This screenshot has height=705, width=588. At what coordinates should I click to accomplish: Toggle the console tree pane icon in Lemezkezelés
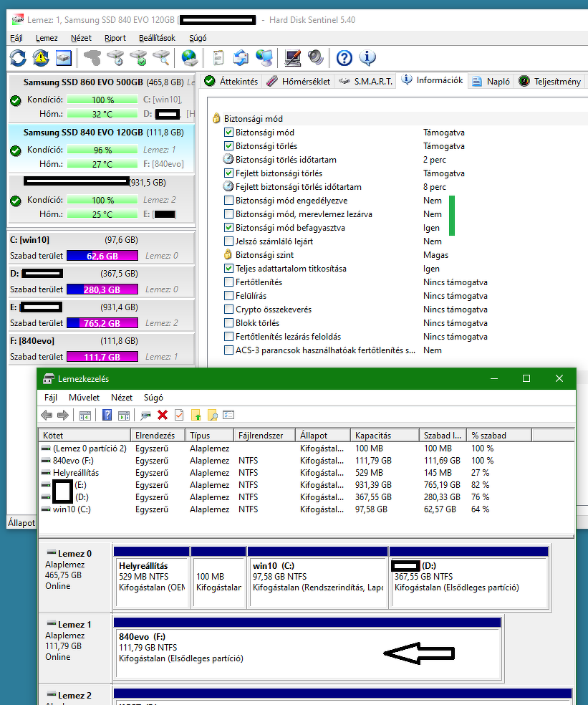pyautogui.click(x=85, y=415)
